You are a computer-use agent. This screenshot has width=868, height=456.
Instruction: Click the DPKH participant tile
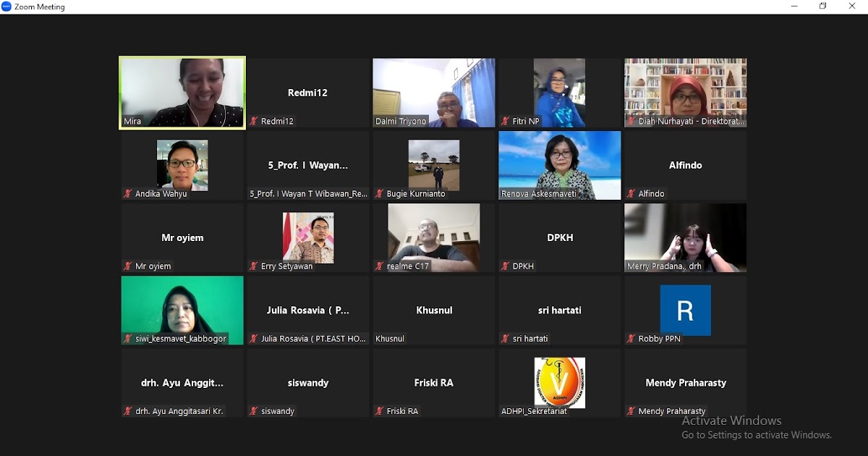click(560, 237)
